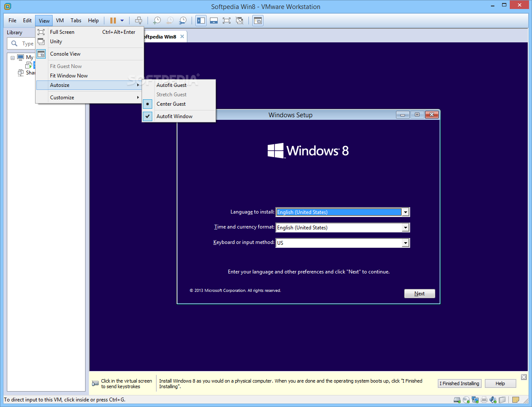Click the Shared VMs icon in library tree
532x407 pixels.
(21, 73)
